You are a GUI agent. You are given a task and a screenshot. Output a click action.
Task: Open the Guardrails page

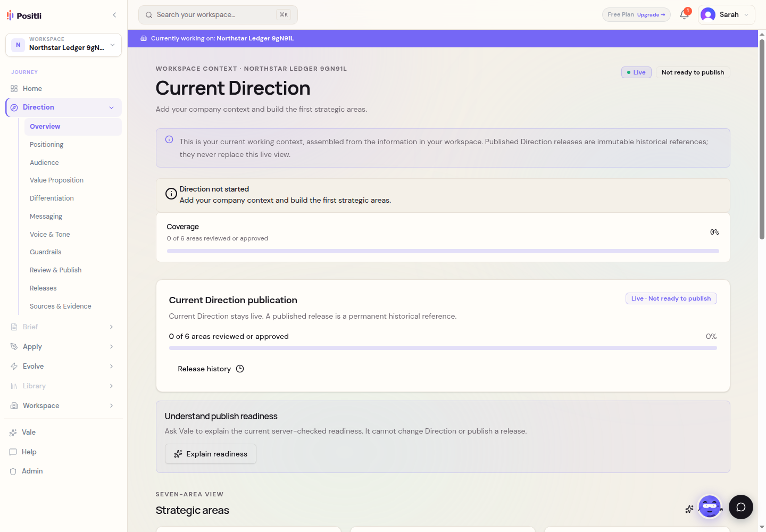point(73,252)
